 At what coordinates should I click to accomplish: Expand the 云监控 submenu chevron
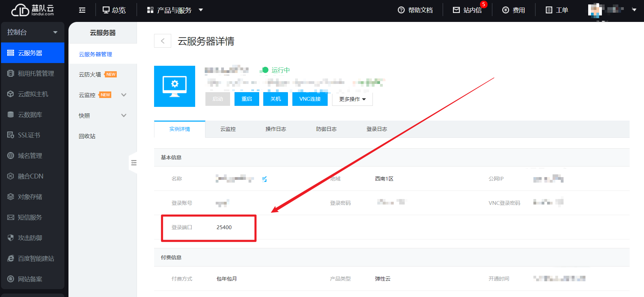point(124,95)
